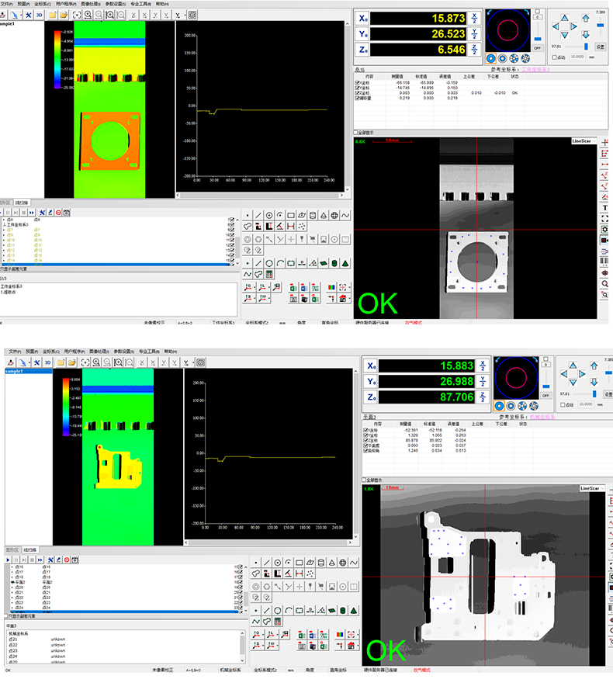
Task: Click RGB color map icon, top window
Action: pos(331,287)
